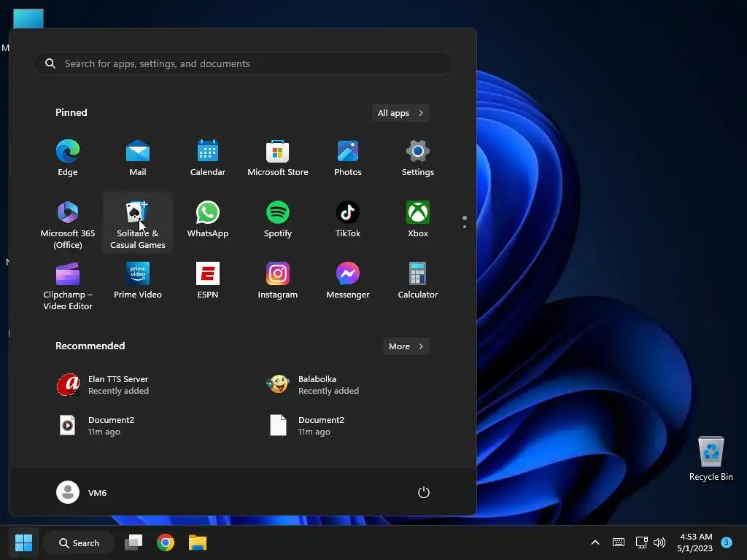The image size is (747, 560).
Task: Open Microsoft Store
Action: point(278,158)
